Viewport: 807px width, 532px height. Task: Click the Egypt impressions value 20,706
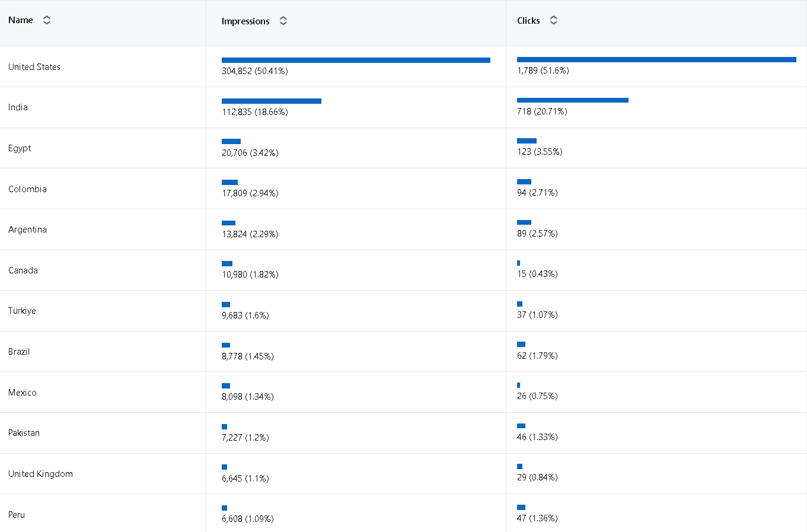point(234,153)
